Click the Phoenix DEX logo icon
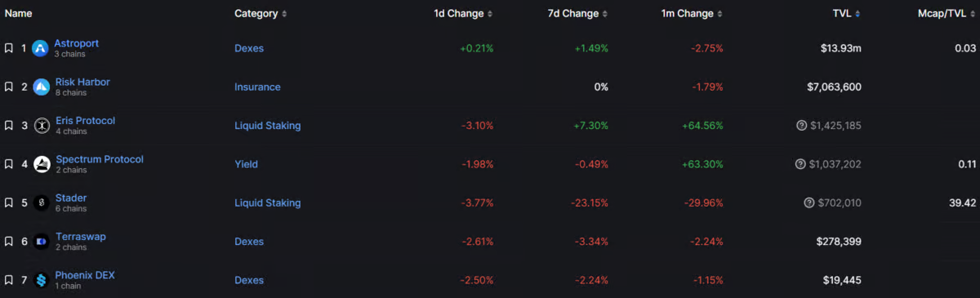980x298 pixels. [41, 280]
